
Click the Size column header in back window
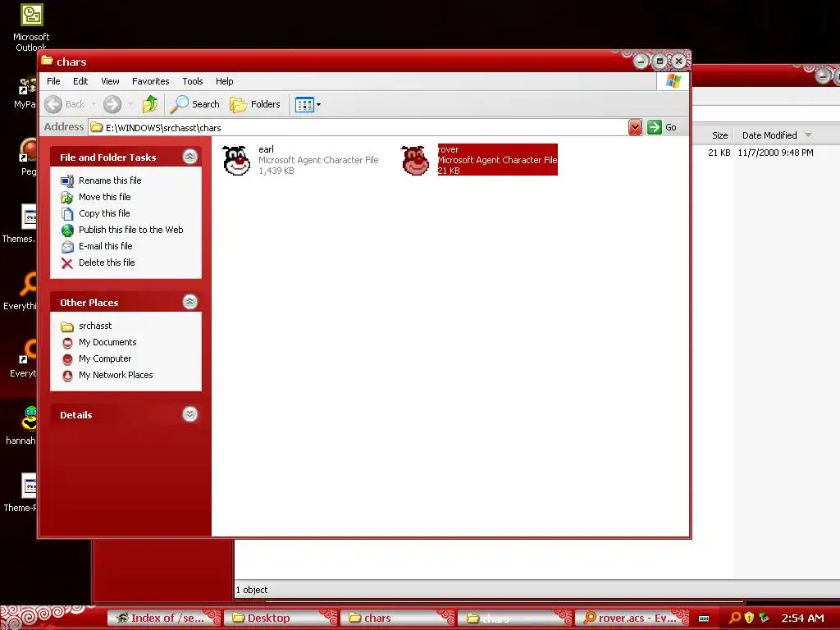(719, 135)
